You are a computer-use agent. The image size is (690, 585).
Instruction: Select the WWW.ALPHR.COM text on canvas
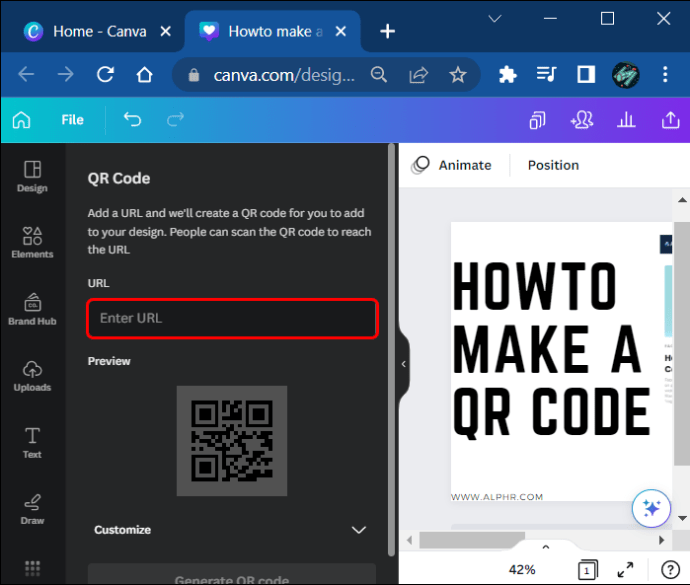tap(497, 497)
